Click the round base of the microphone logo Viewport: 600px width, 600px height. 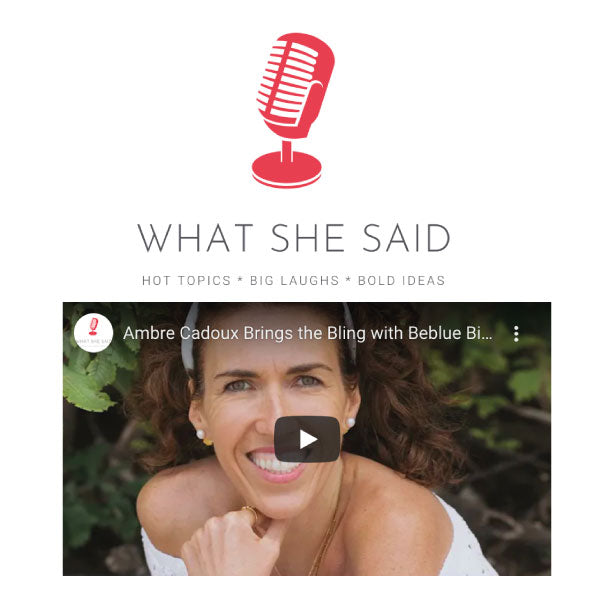coord(287,170)
